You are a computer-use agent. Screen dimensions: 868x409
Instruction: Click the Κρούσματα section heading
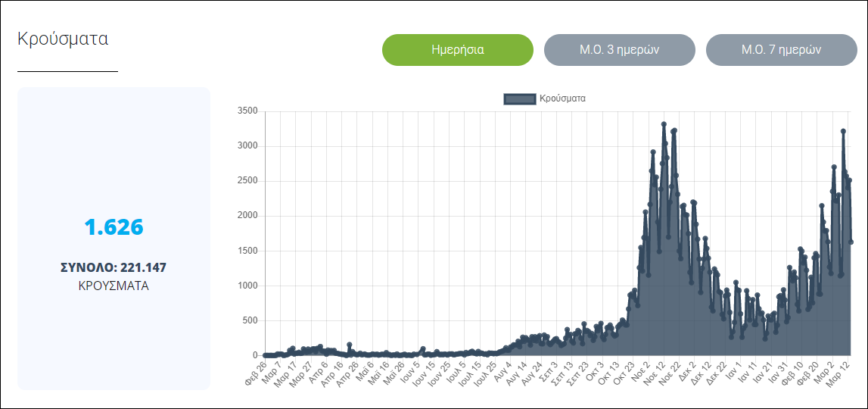click(63, 39)
